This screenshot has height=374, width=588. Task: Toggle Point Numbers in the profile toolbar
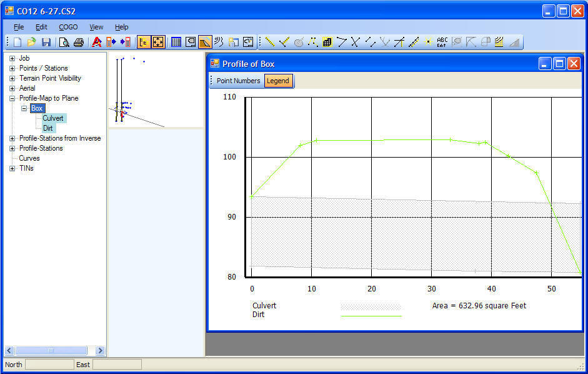(238, 81)
